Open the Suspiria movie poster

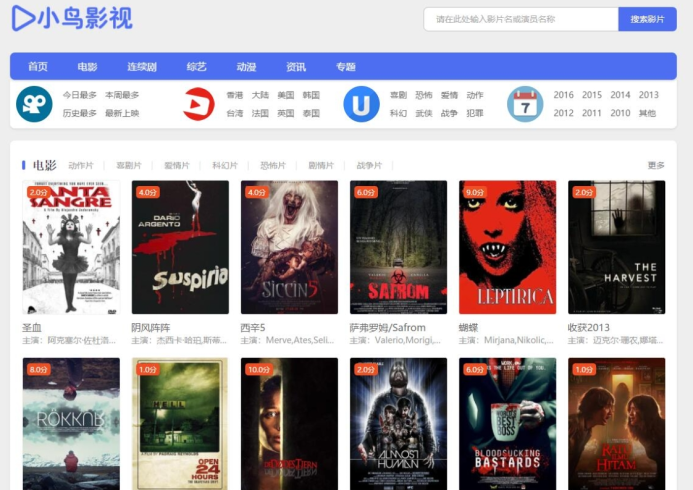180,247
